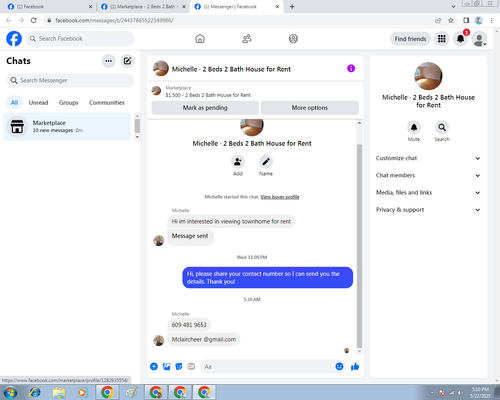The width and height of the screenshot is (500, 400).
Task: Select the Unread chats filter
Action: [x=38, y=102]
